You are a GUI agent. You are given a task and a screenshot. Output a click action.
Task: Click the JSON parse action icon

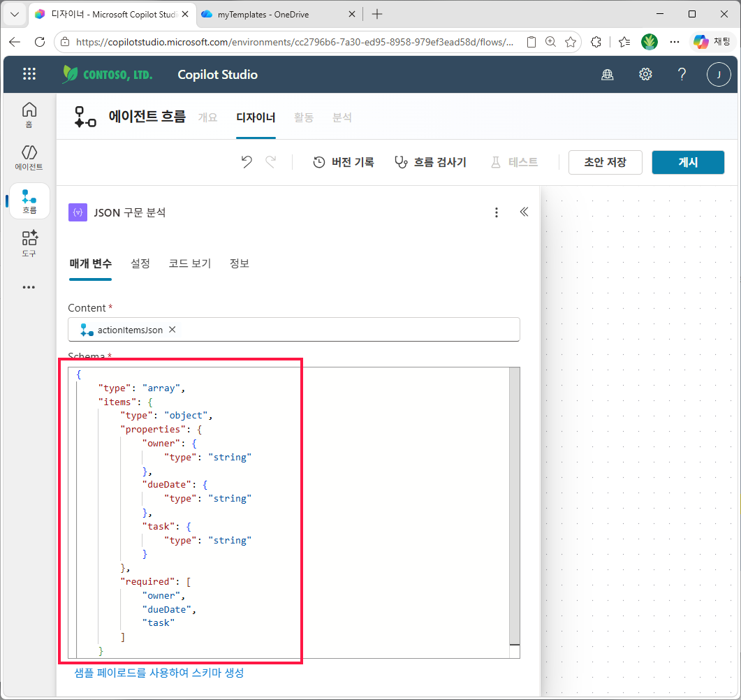[x=78, y=212]
